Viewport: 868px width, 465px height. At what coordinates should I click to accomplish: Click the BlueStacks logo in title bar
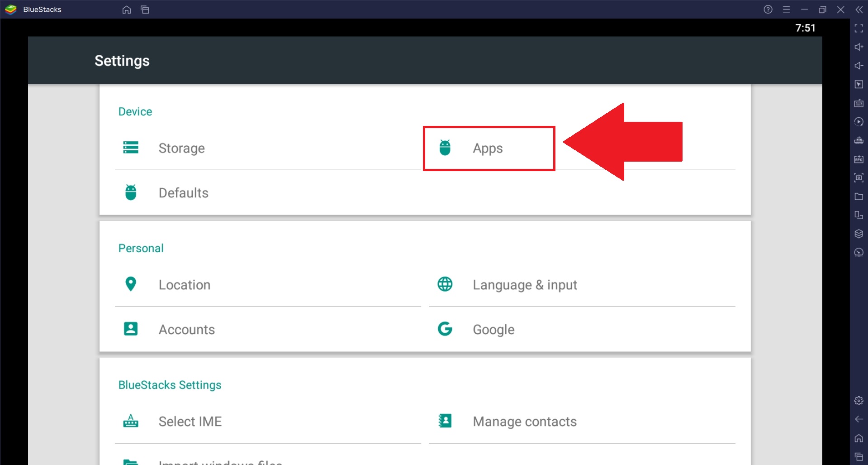(x=11, y=10)
